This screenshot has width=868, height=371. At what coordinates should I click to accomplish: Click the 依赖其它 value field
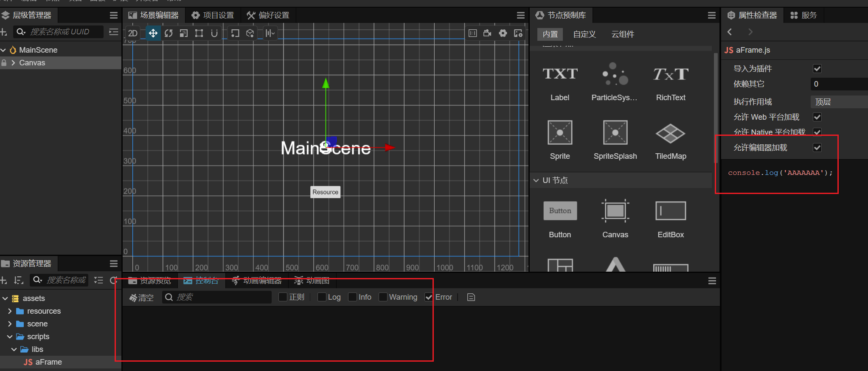click(839, 84)
